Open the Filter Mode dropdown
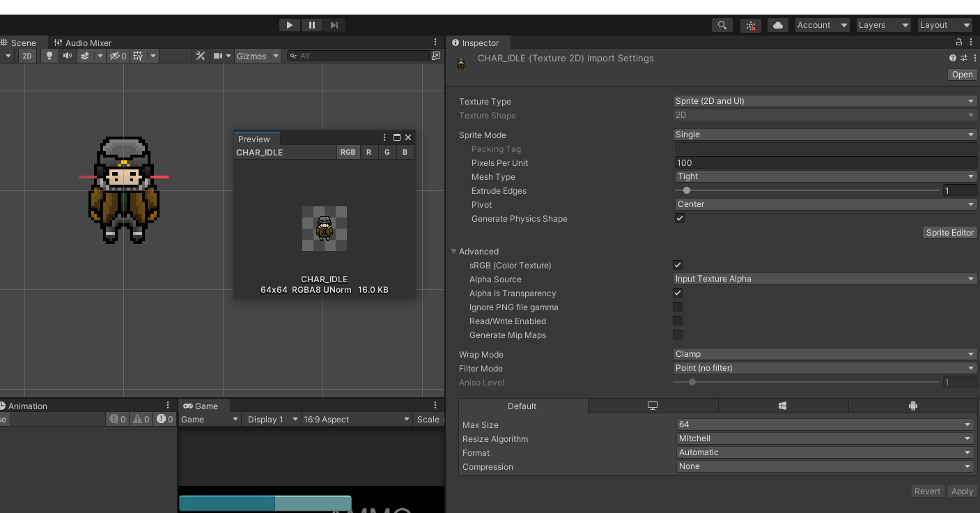Viewport: 980px width, 513px height. pos(825,368)
